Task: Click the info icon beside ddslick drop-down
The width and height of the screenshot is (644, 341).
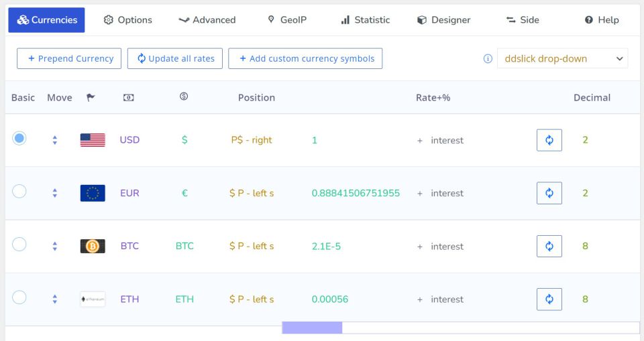Action: click(488, 58)
